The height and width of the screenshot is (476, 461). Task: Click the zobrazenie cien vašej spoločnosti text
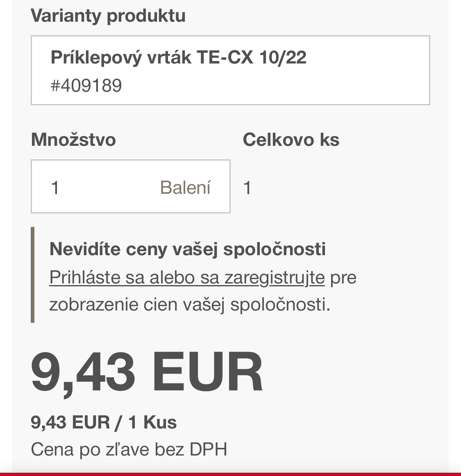coord(189,305)
